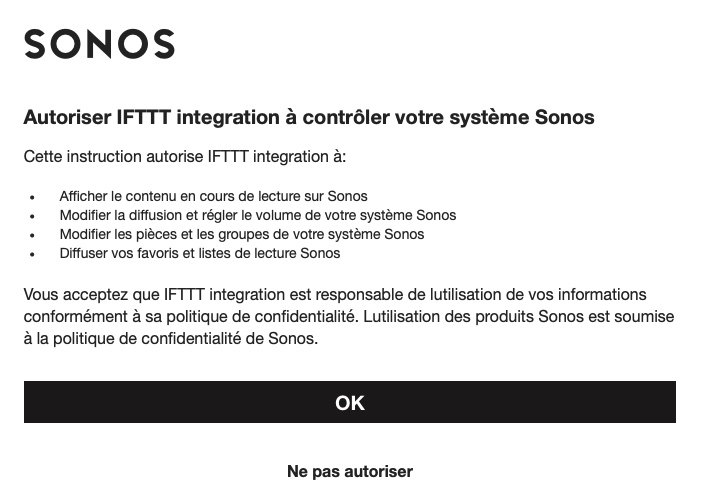The height and width of the screenshot is (502, 701).
Task: Select the Diffuser vos favoris permission line
Action: 200,253
